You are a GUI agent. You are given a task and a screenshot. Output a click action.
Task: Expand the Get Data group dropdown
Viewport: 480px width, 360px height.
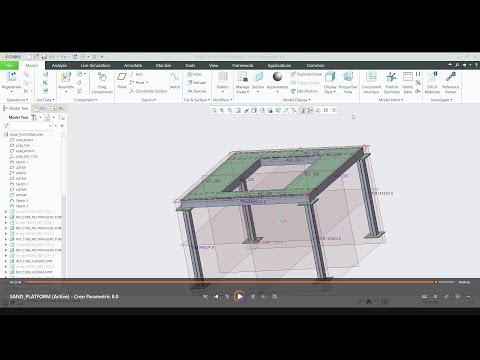pyautogui.click(x=45, y=100)
